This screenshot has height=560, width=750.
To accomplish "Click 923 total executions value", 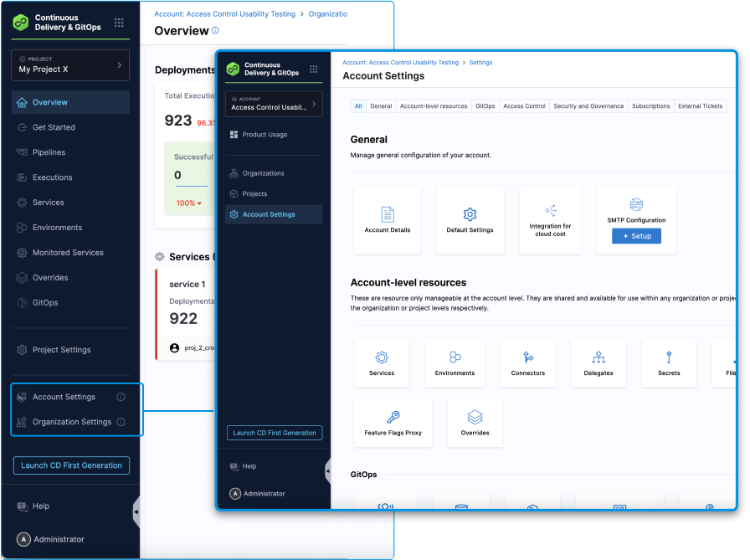I will tap(178, 121).
